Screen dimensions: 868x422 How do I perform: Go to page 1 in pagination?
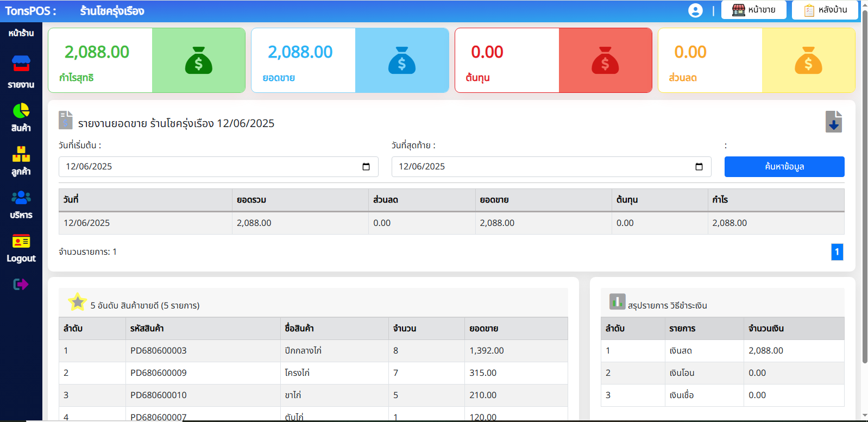837,252
